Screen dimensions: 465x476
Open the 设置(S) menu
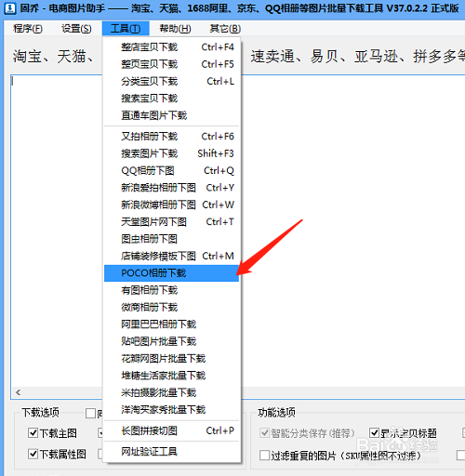coord(76,29)
